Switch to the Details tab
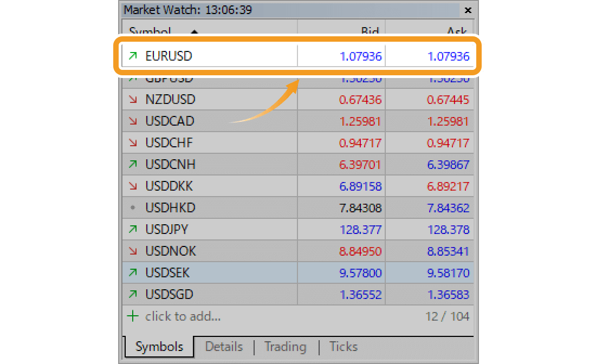Screen dimensions: 596x364 click(224, 347)
